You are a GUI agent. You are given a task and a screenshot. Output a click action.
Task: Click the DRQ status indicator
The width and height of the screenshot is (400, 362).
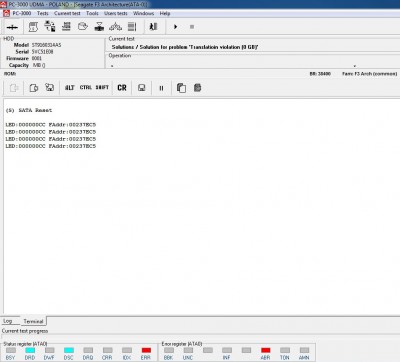pos(88,350)
